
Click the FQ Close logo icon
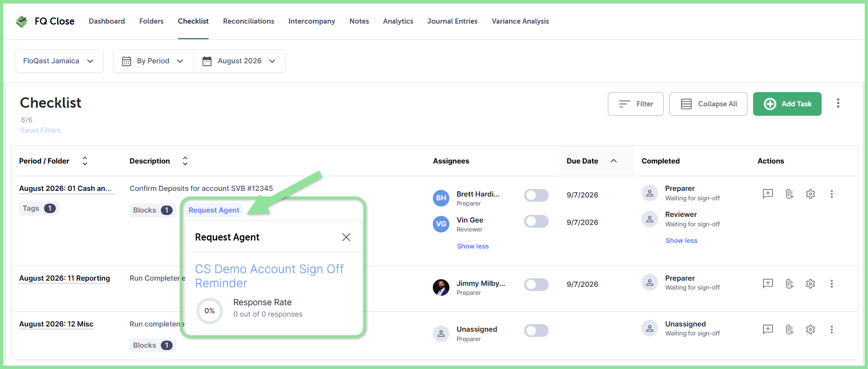pyautogui.click(x=21, y=21)
